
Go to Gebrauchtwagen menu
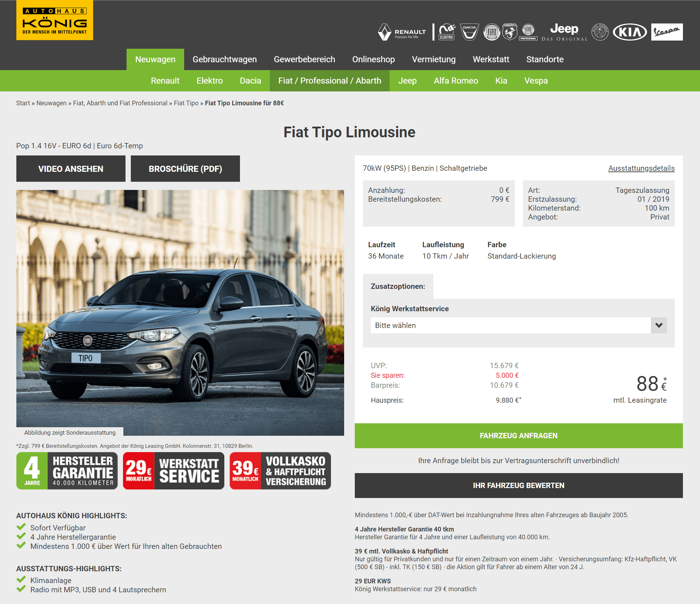225,59
